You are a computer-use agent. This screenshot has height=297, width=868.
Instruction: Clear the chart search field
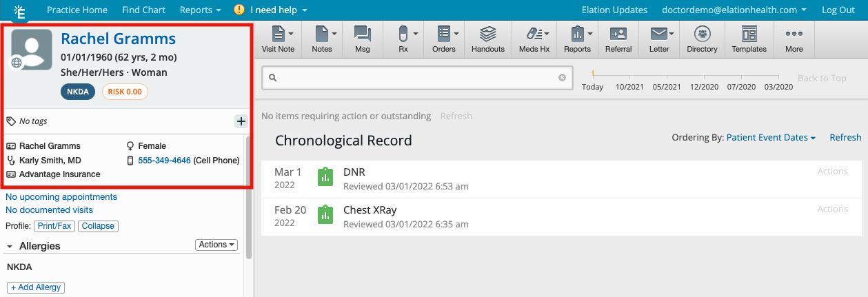tap(562, 78)
